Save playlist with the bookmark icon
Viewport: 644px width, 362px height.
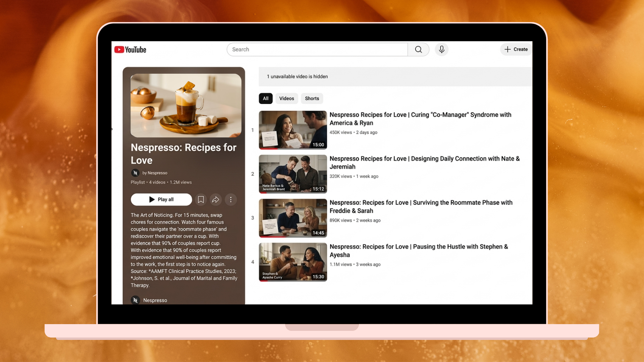coord(201,200)
